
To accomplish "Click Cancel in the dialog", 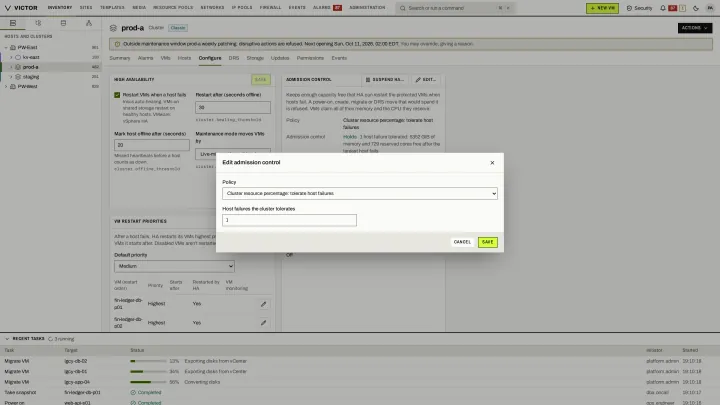I will coord(462,242).
